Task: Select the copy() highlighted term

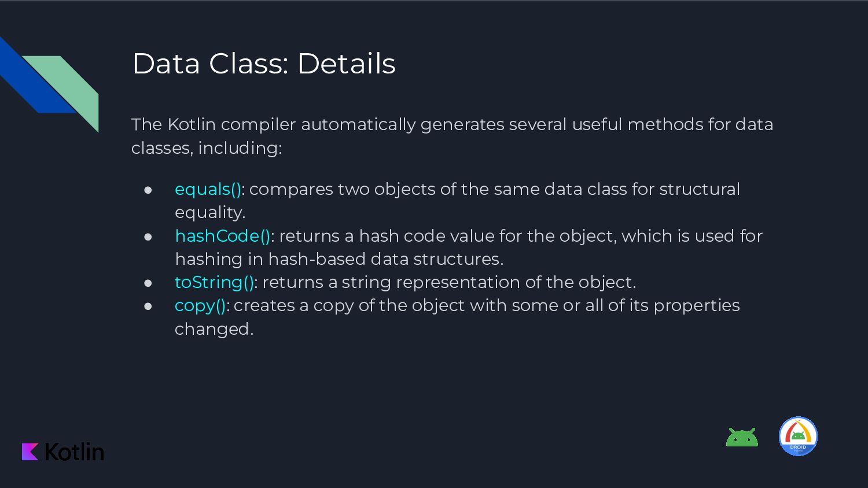Action: click(x=200, y=306)
